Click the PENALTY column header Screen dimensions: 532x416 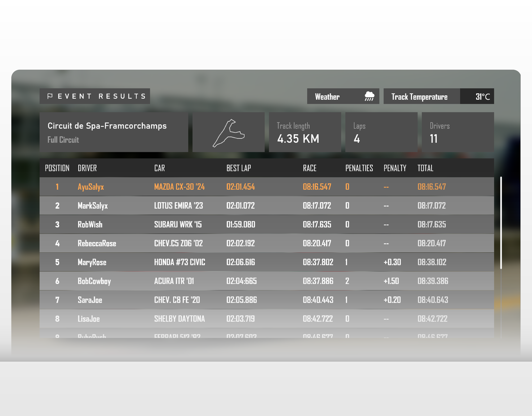(x=395, y=168)
